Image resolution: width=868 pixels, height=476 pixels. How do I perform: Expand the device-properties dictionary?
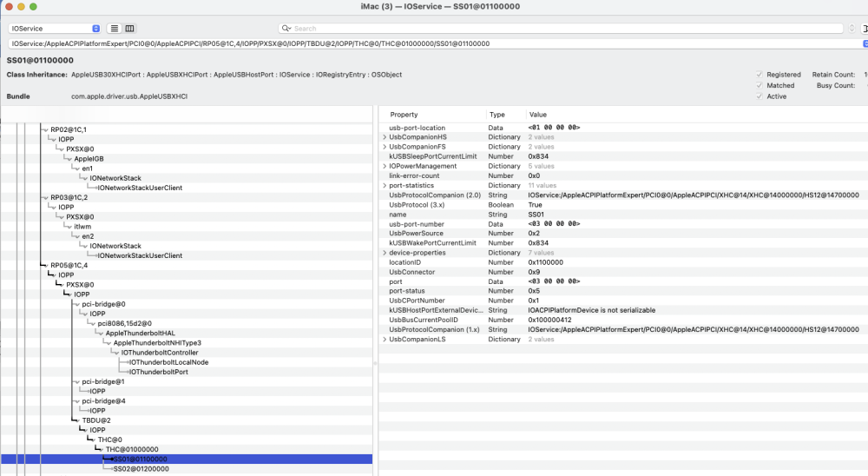385,253
